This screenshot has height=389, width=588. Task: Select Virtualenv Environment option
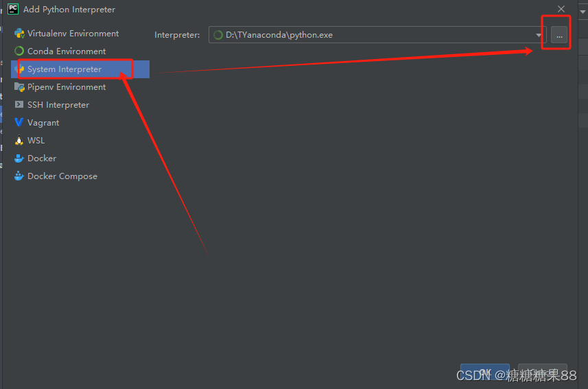coord(80,34)
